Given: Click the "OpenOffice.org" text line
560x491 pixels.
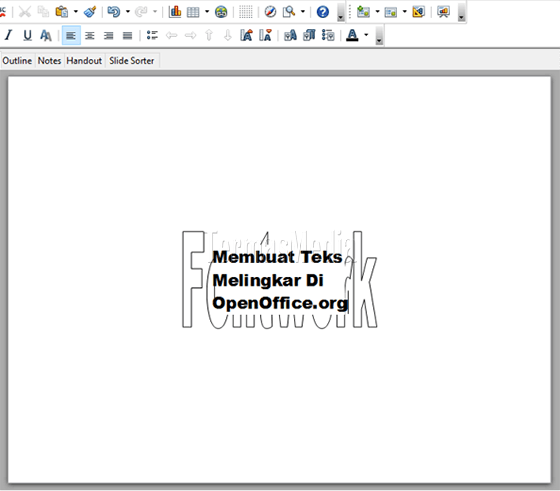Looking at the screenshot, I should tap(280, 303).
